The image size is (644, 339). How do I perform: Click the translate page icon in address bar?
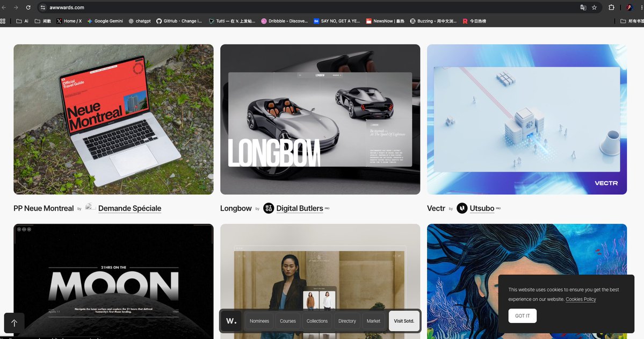pos(583,8)
